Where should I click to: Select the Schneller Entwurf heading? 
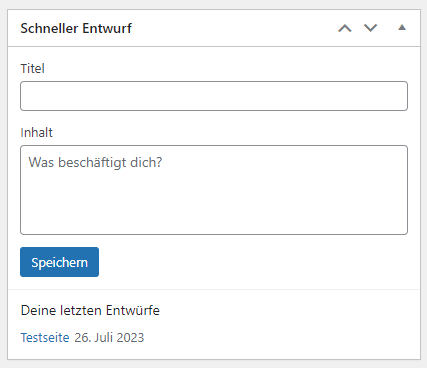(76, 28)
